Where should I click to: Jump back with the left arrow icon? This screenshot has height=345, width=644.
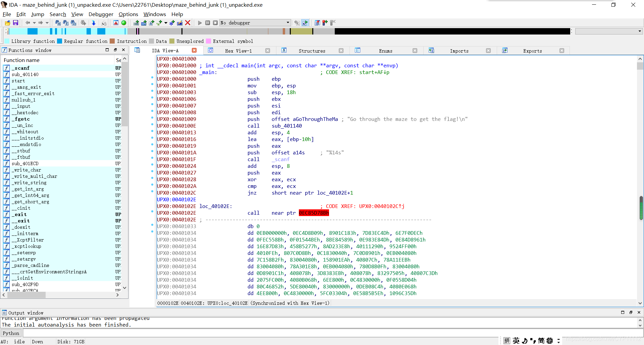point(28,23)
